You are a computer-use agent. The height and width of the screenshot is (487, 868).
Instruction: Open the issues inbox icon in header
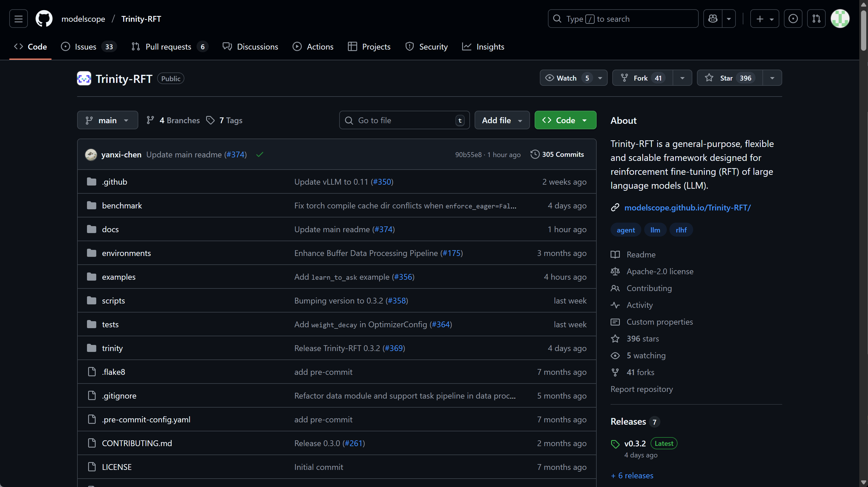(x=793, y=19)
